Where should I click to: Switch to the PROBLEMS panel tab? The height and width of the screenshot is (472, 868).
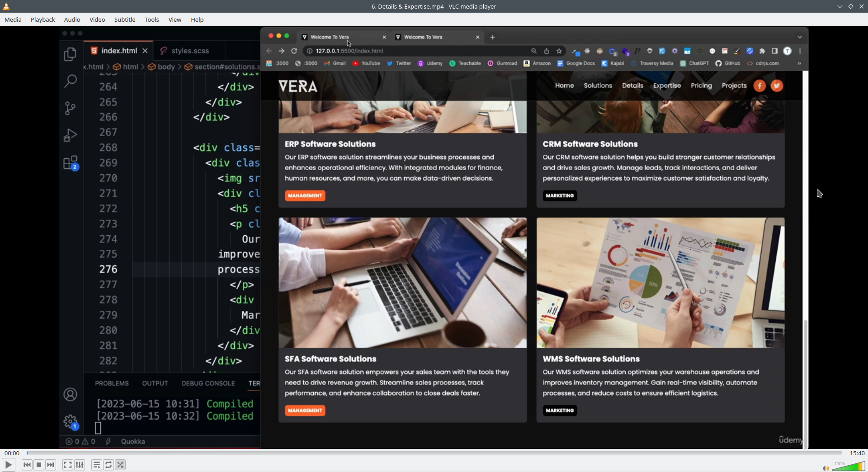(112, 383)
